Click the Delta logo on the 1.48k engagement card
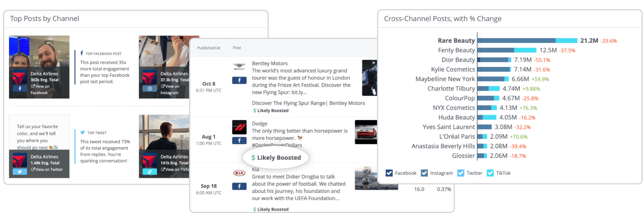Viewport: 644px width, 213px height. pos(20,160)
